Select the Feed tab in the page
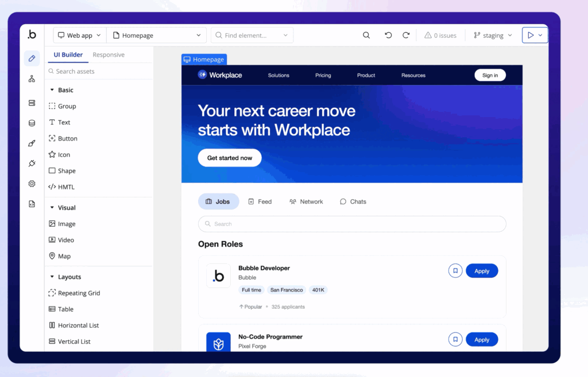Screen dimensions: 588x377 click(260, 201)
